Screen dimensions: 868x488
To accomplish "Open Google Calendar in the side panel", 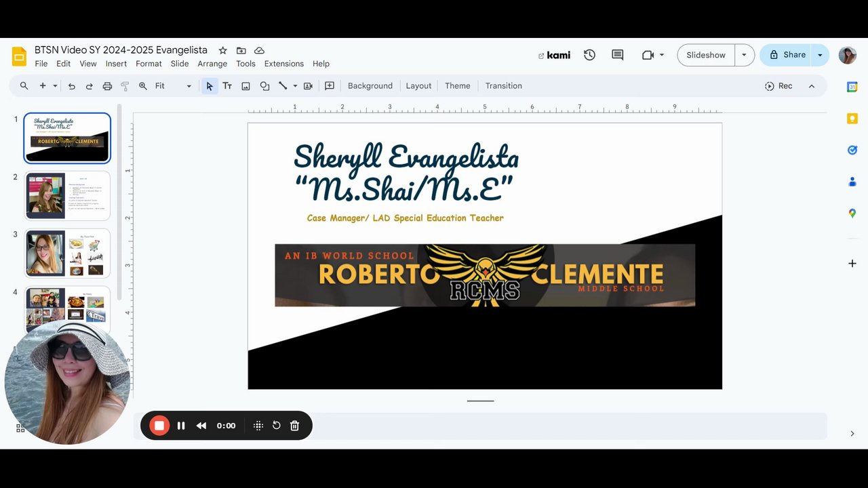I will click(x=852, y=87).
